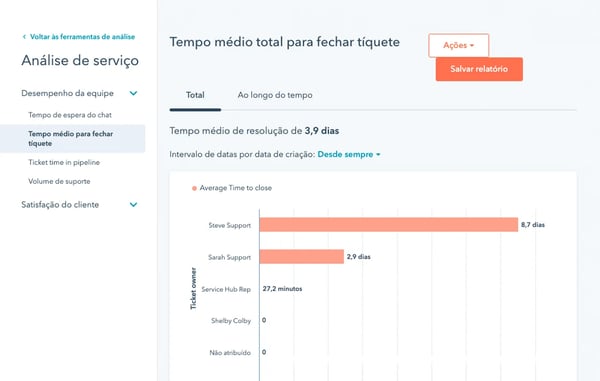
Task: Open 'Volume de suporte' report
Action: [x=59, y=181]
